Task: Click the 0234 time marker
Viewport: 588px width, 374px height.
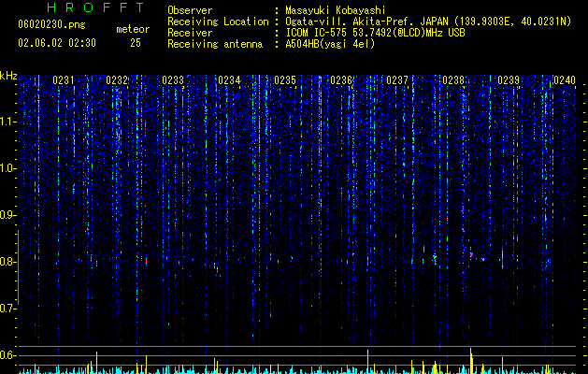Action: [x=229, y=80]
